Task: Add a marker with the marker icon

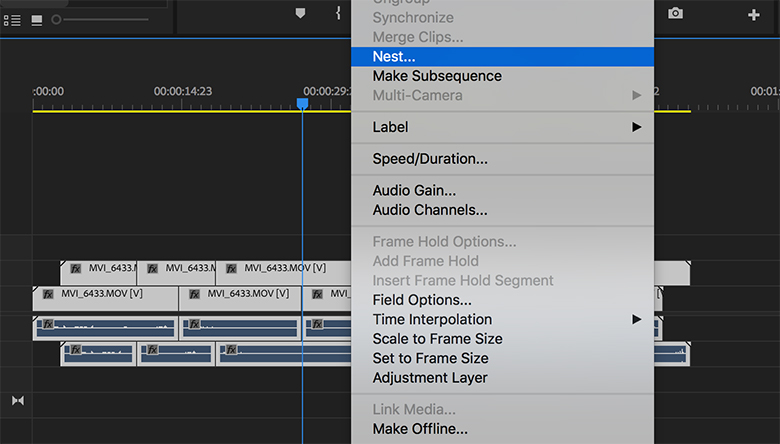Action: click(x=300, y=13)
